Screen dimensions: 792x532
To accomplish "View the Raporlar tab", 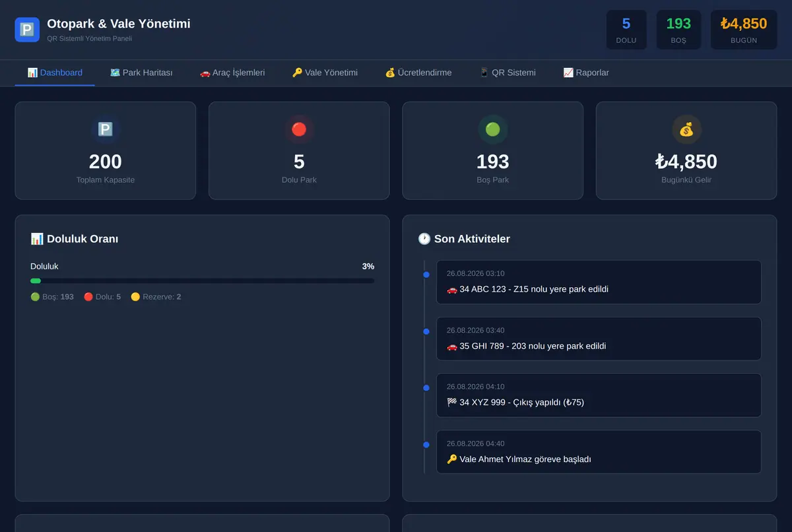I will (586, 73).
